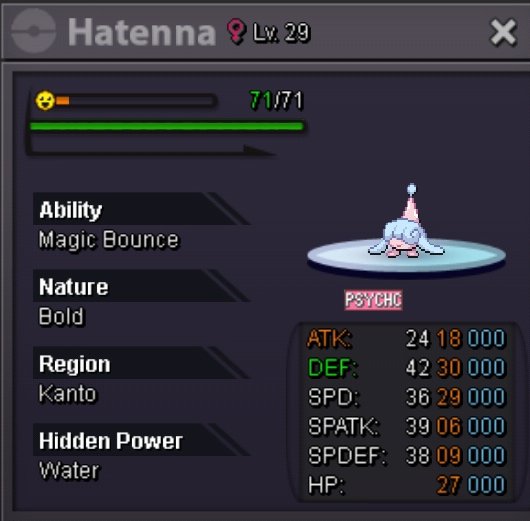Click the experience bar arrow tip
530x521 pixels.
tap(259, 151)
